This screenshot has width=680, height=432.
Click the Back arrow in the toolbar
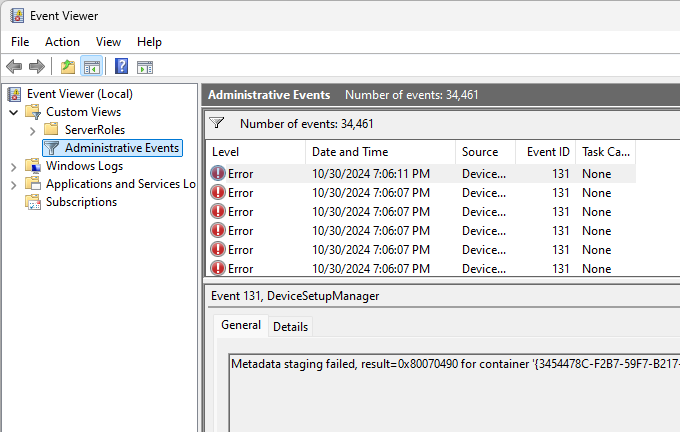tap(14, 67)
